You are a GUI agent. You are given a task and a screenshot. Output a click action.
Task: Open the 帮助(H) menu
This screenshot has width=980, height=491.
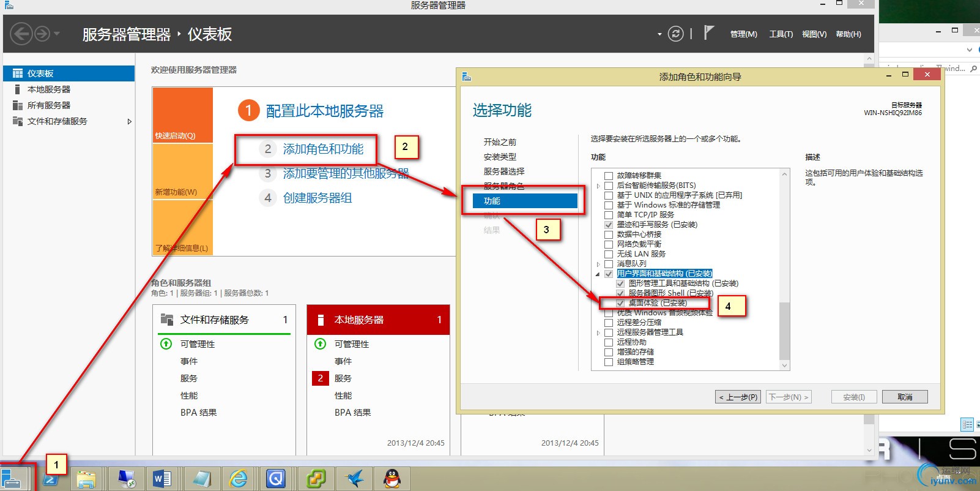[848, 34]
